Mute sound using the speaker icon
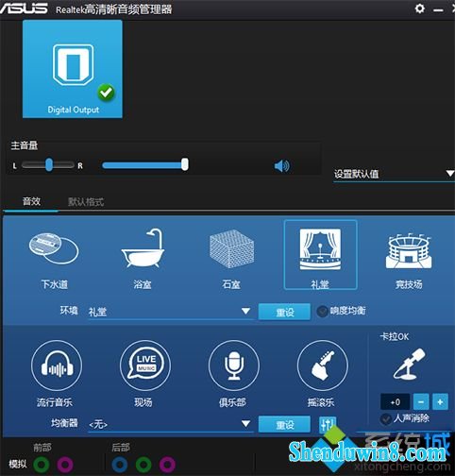The image size is (455, 476). tap(281, 165)
